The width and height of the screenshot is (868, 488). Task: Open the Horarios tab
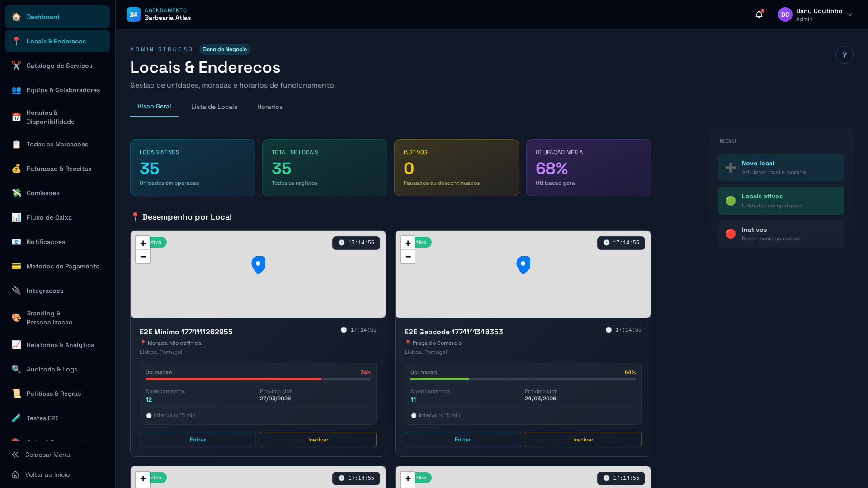(x=269, y=107)
